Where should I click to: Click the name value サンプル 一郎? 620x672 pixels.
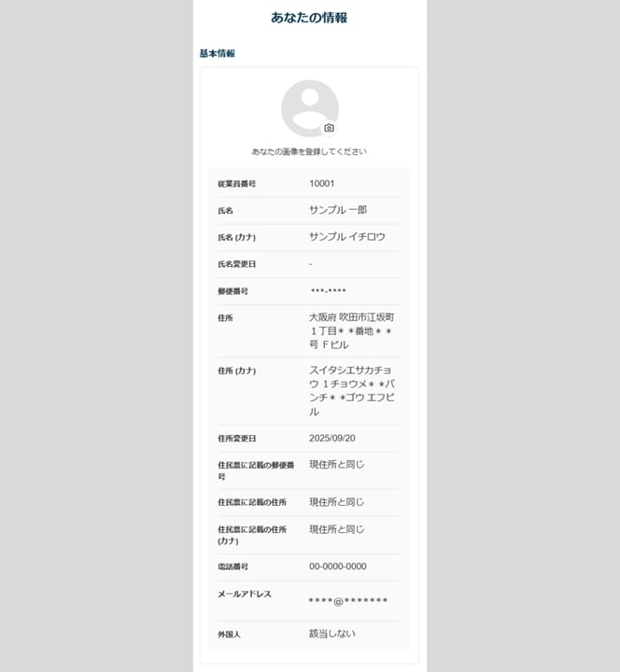[338, 210]
